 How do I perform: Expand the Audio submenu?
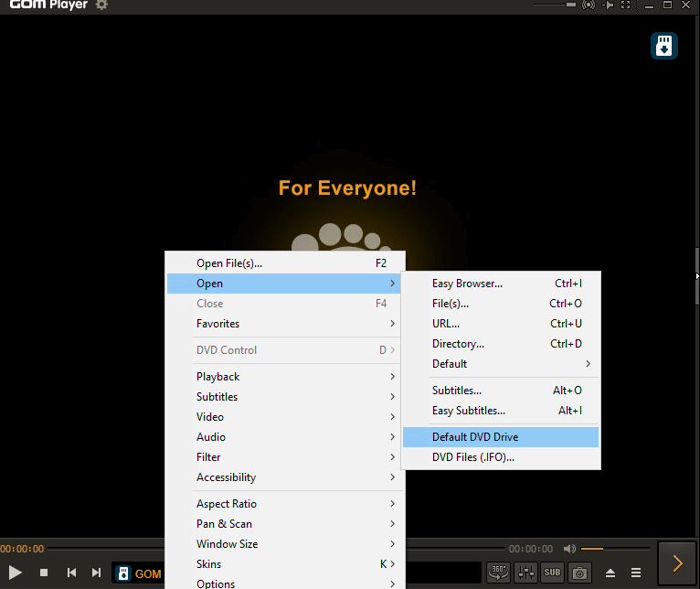[x=284, y=437]
